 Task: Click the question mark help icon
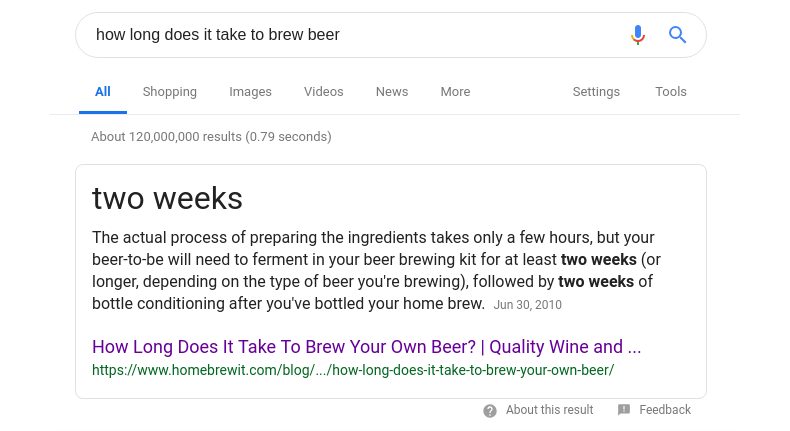pyautogui.click(x=490, y=410)
